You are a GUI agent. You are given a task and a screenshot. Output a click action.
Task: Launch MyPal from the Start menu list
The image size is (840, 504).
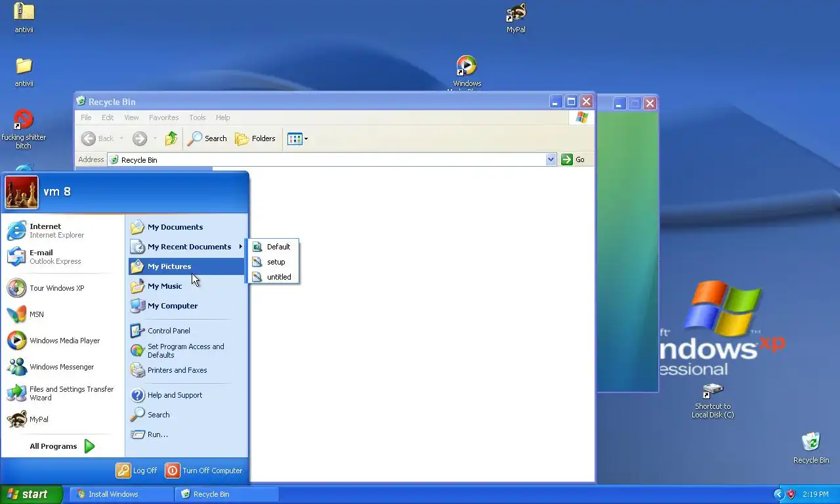[62, 419]
